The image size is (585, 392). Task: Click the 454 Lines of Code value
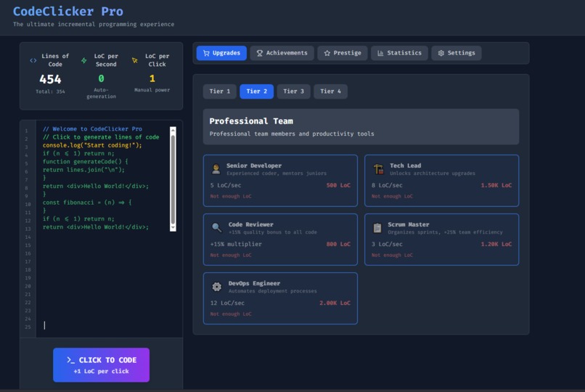(50, 79)
